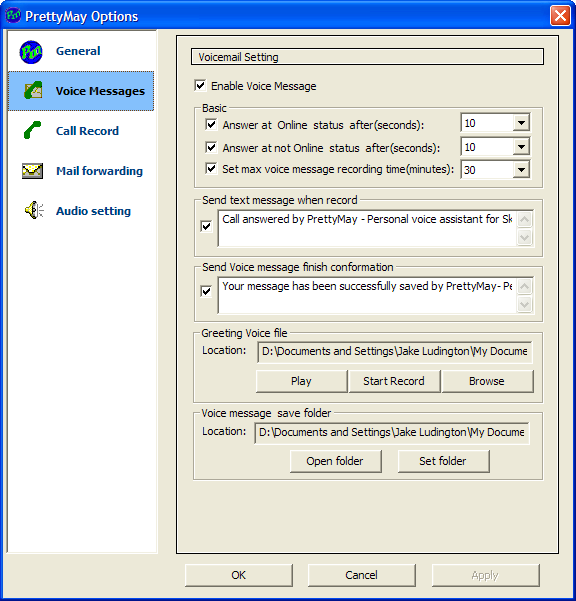Toggle Send text message when record checkbox
This screenshot has height=601, width=576.
(x=206, y=227)
